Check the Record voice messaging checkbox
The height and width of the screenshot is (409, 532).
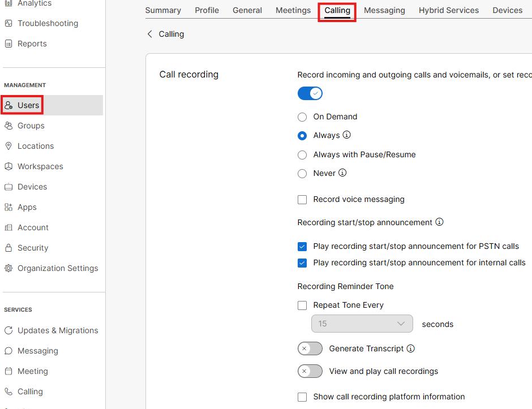(302, 199)
